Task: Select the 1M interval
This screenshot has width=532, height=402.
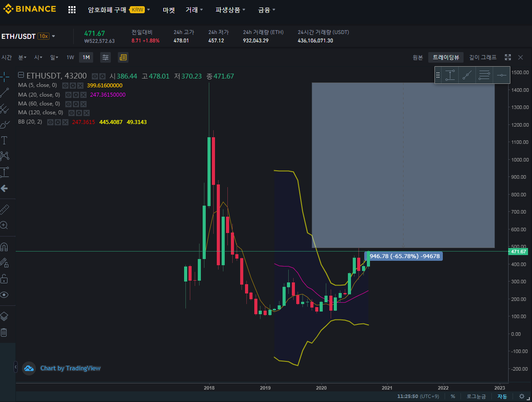Action: [x=86, y=57]
